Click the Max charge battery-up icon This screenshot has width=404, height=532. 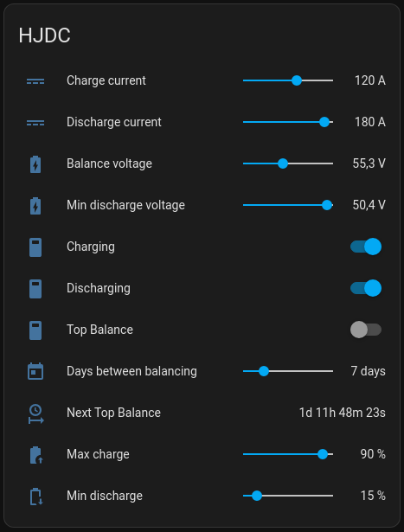(x=35, y=455)
